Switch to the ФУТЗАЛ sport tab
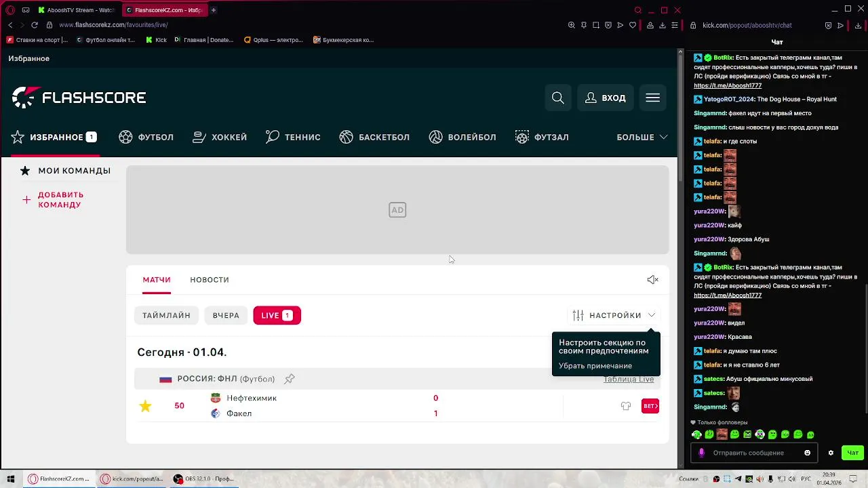This screenshot has height=488, width=868. click(x=542, y=137)
